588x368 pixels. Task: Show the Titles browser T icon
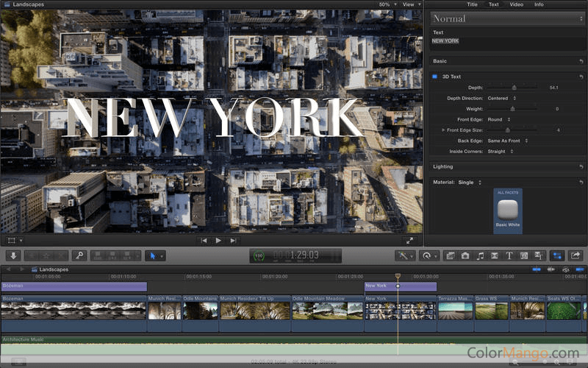click(509, 255)
